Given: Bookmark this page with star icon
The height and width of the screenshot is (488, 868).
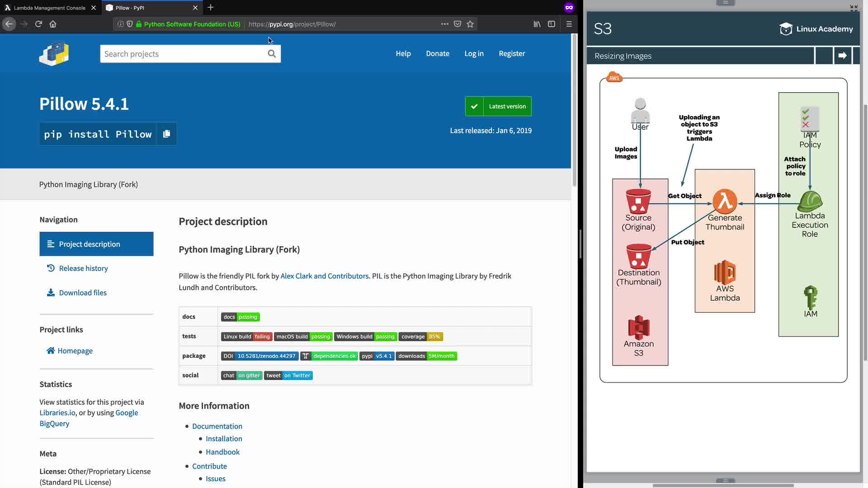Looking at the screenshot, I should (470, 24).
